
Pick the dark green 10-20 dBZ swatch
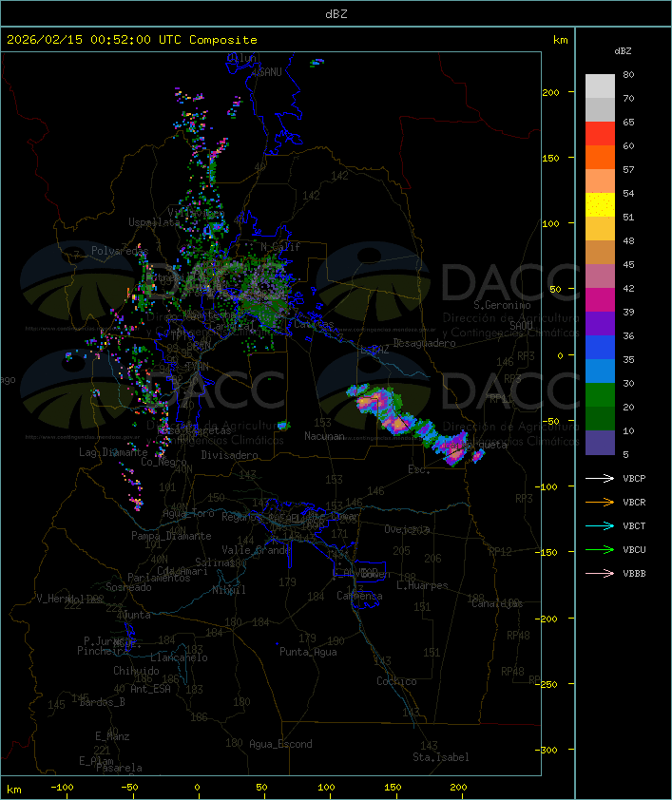[x=600, y=419]
